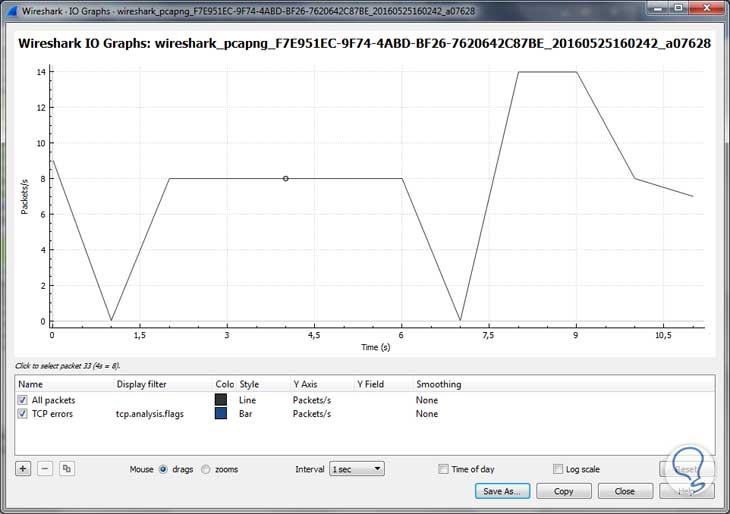Viewport: 730px width, 514px height.
Task: Click the circle data point marker at 4s
Action: (285, 178)
